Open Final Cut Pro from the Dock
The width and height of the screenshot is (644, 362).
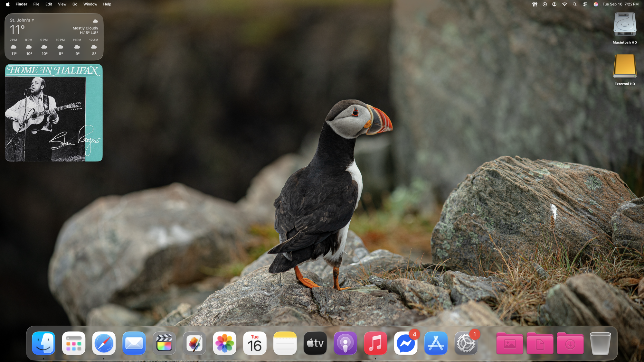tap(164, 343)
